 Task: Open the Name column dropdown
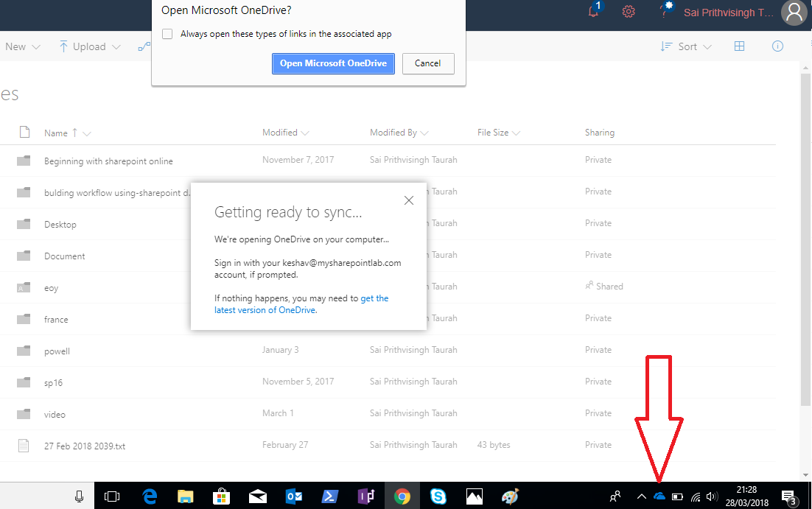86,133
